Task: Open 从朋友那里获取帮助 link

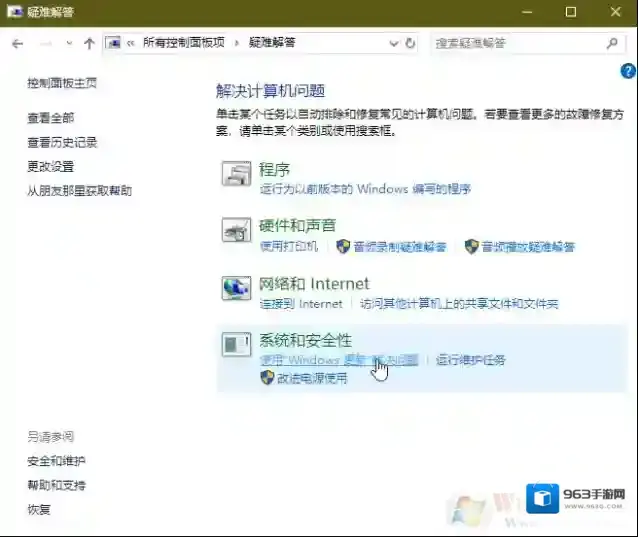Action: coord(79,191)
